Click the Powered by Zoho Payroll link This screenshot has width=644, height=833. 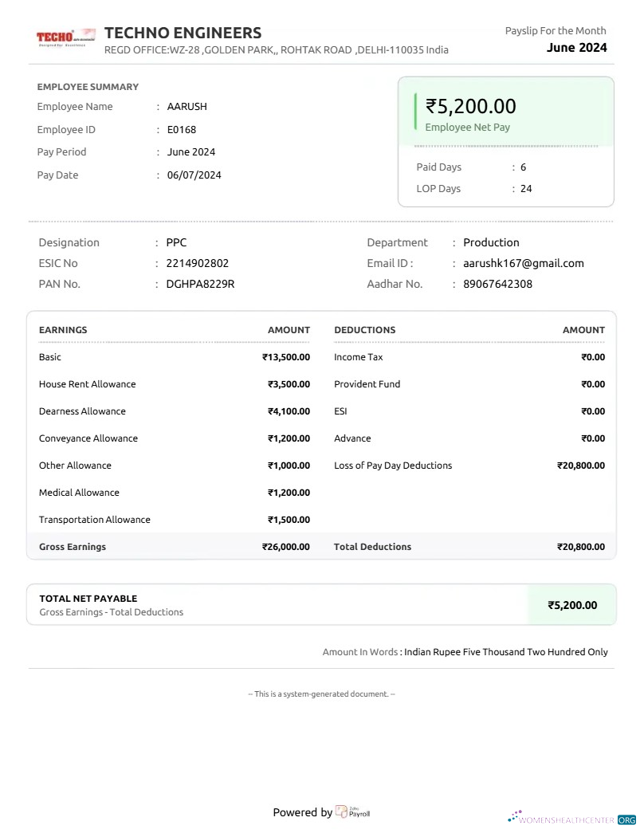click(x=321, y=811)
